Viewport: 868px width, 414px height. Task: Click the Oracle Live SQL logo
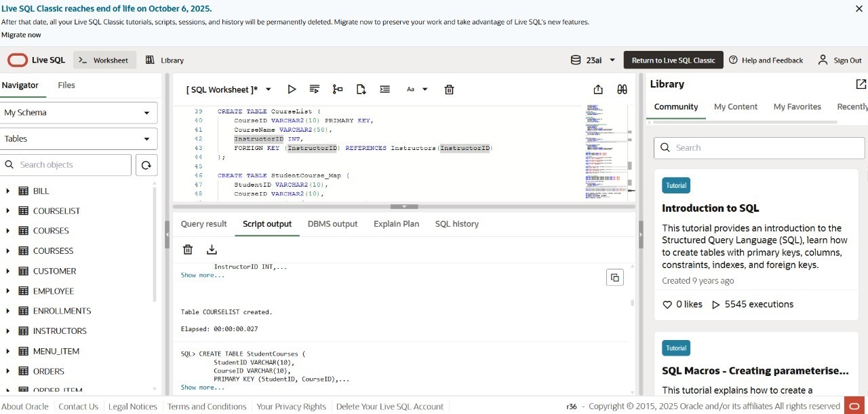pos(37,60)
